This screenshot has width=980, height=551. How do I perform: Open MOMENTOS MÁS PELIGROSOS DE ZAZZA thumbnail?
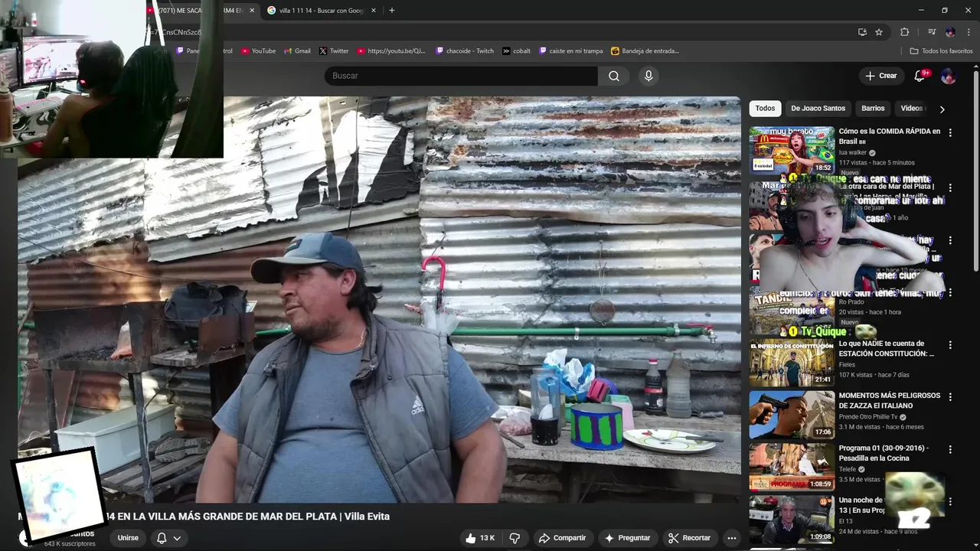click(792, 416)
